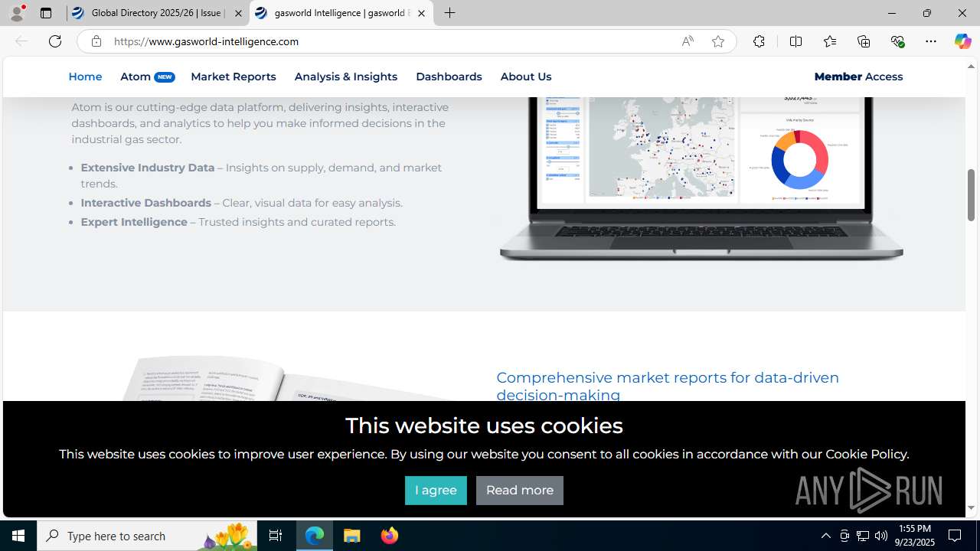
Task: Open the Copilot sidebar
Action: (962, 41)
